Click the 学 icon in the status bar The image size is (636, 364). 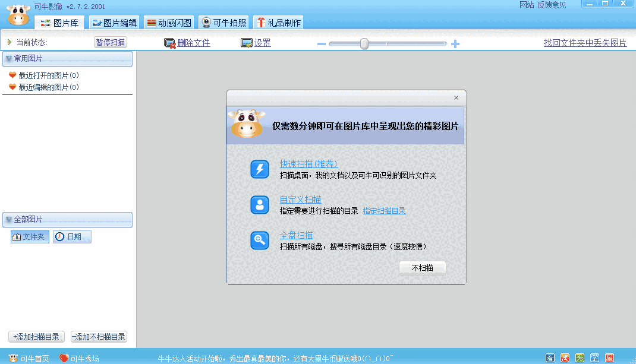(x=594, y=357)
